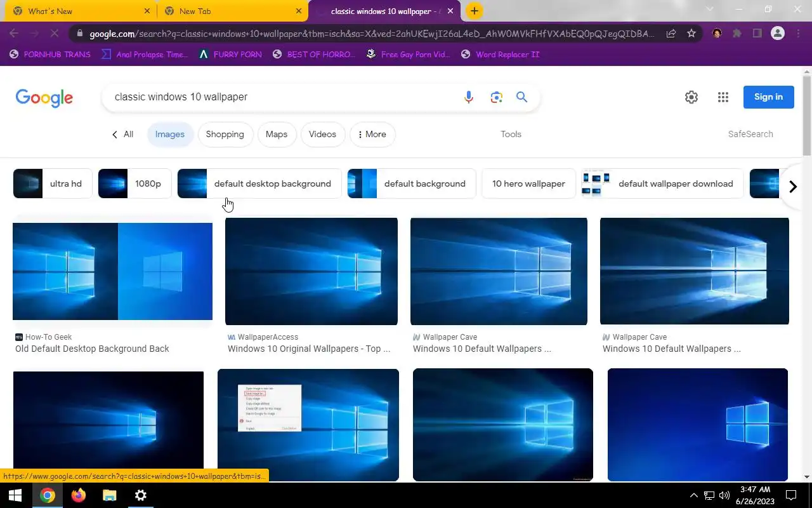Bookmark this tab with star icon
Screen dimensions: 812x508
click(691, 34)
